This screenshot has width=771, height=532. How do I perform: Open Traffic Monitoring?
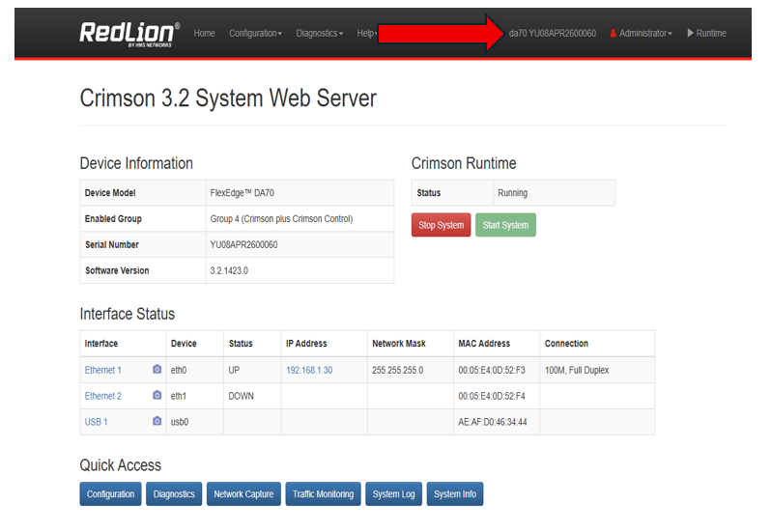click(323, 493)
